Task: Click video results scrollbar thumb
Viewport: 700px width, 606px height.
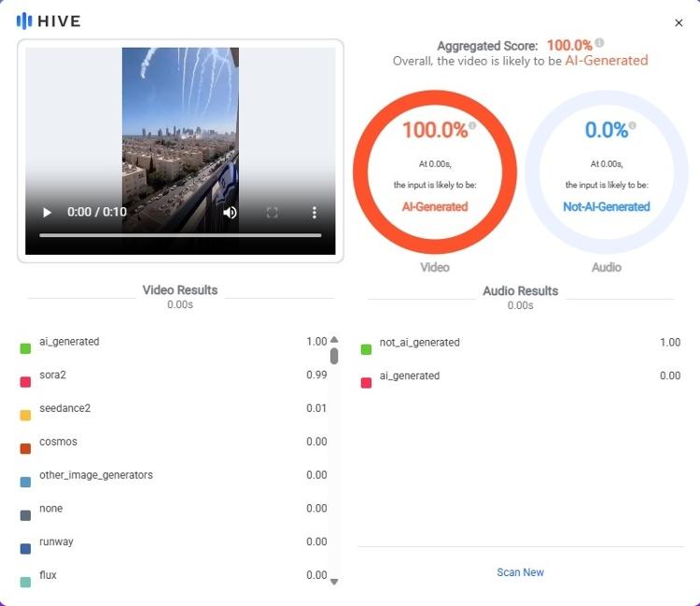Action: coord(334,356)
